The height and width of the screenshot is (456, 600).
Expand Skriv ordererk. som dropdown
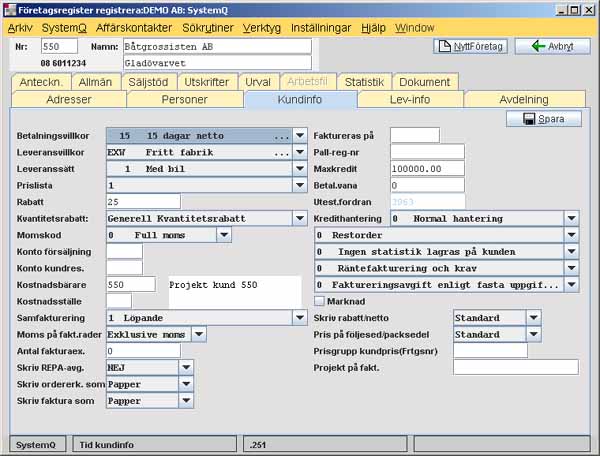coord(186,384)
